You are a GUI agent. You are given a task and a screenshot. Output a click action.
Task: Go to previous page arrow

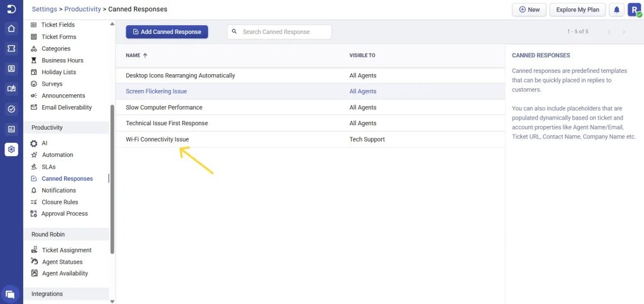point(609,32)
